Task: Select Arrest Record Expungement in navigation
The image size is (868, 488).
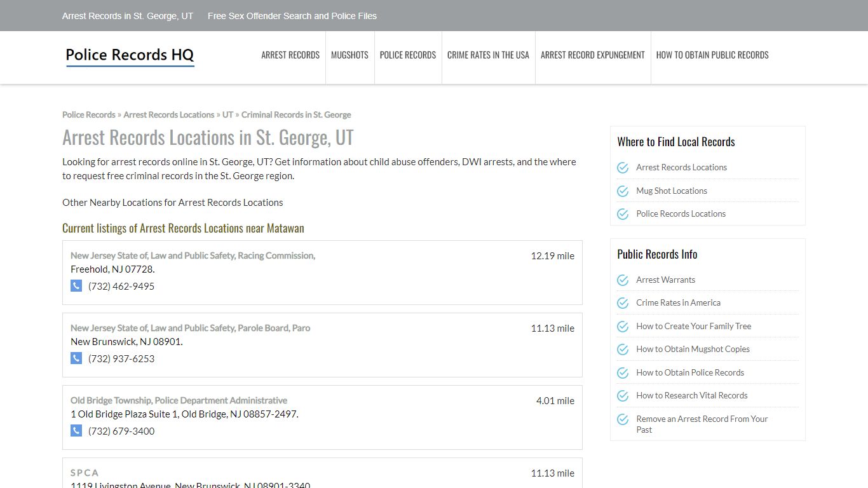Action: 593,55
